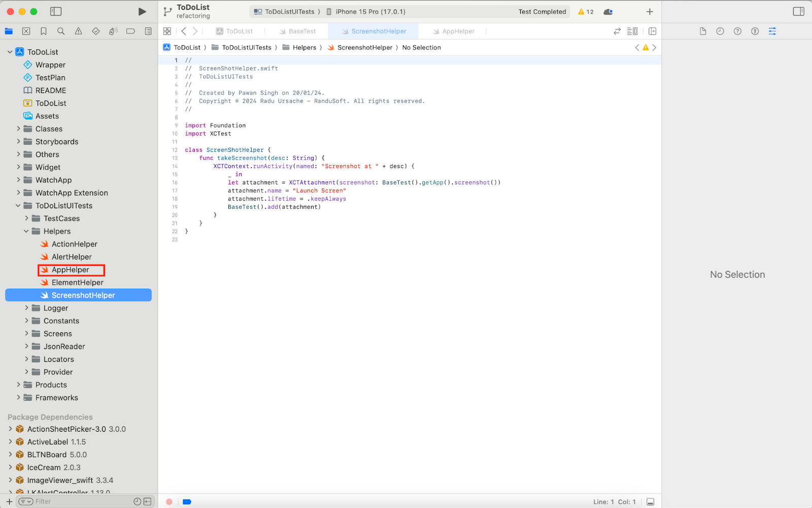Go back in editor history

tap(184, 31)
